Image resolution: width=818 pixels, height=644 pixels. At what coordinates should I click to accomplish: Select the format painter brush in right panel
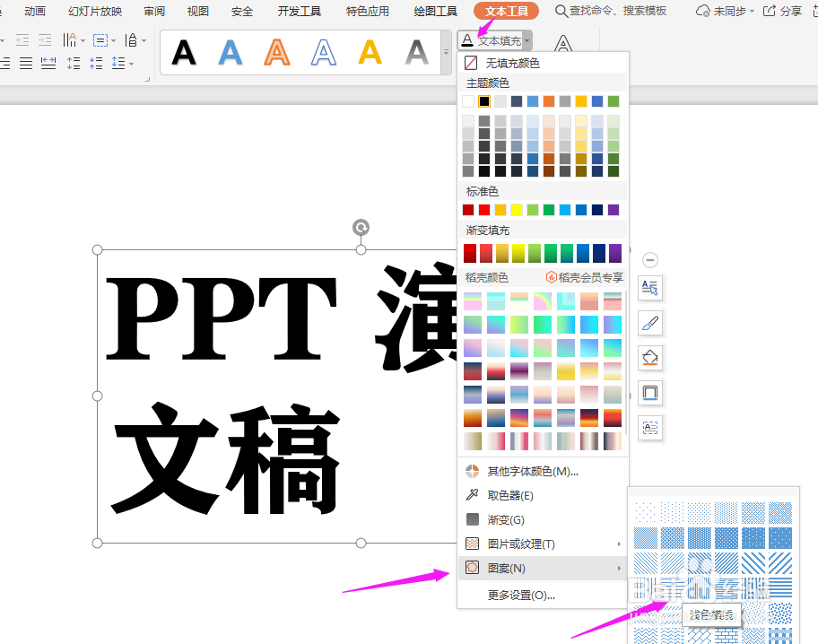pos(649,323)
